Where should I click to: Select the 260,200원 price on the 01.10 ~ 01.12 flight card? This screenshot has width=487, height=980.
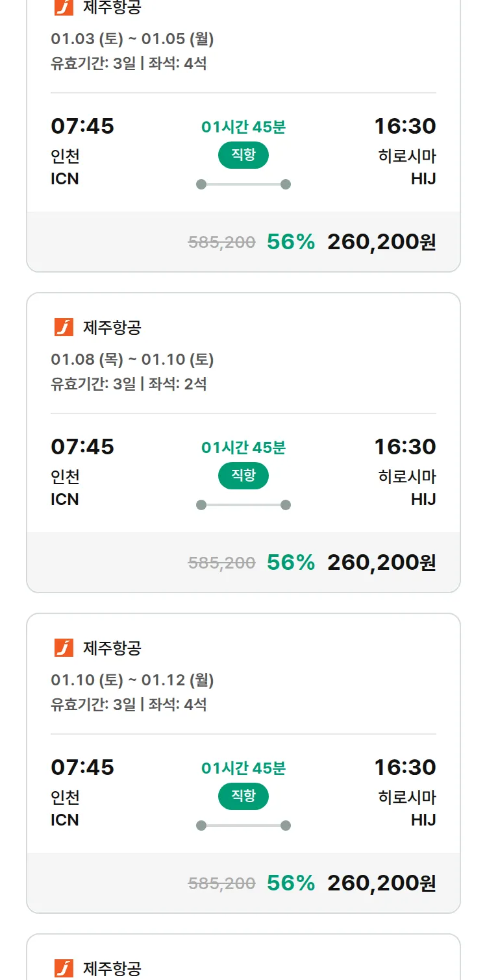381,883
